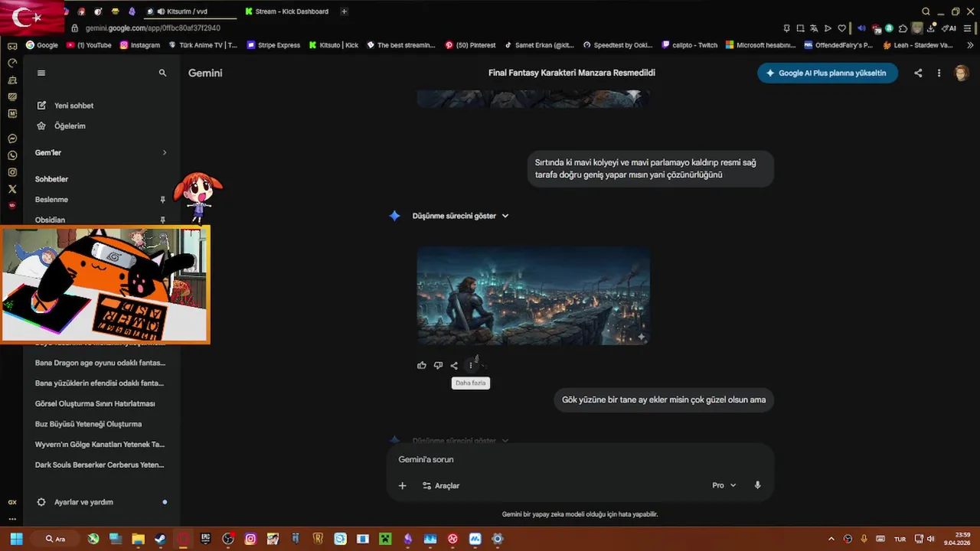980x551 pixels.
Task: Open the Bana Dragon age oyunu chat
Action: (100, 363)
